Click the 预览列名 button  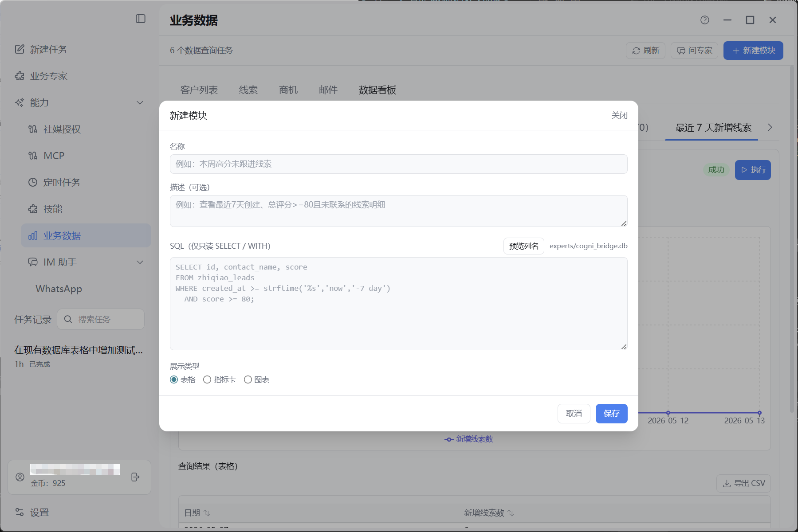point(524,246)
